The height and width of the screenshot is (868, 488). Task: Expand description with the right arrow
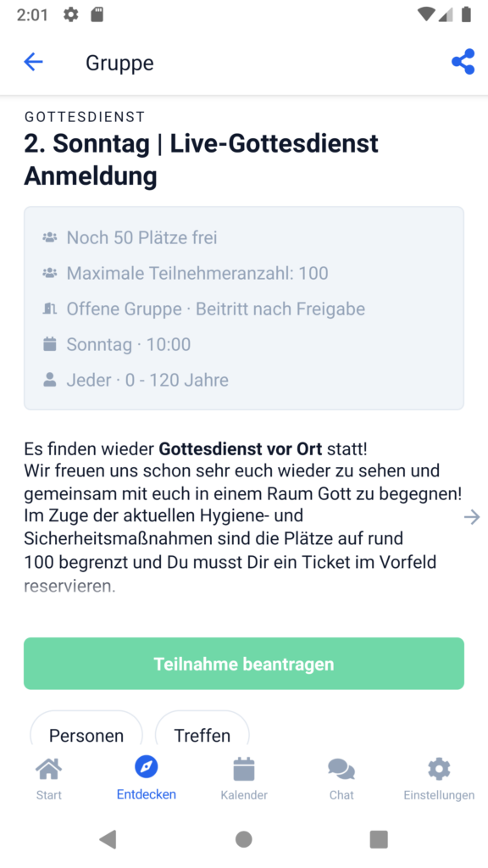click(472, 518)
